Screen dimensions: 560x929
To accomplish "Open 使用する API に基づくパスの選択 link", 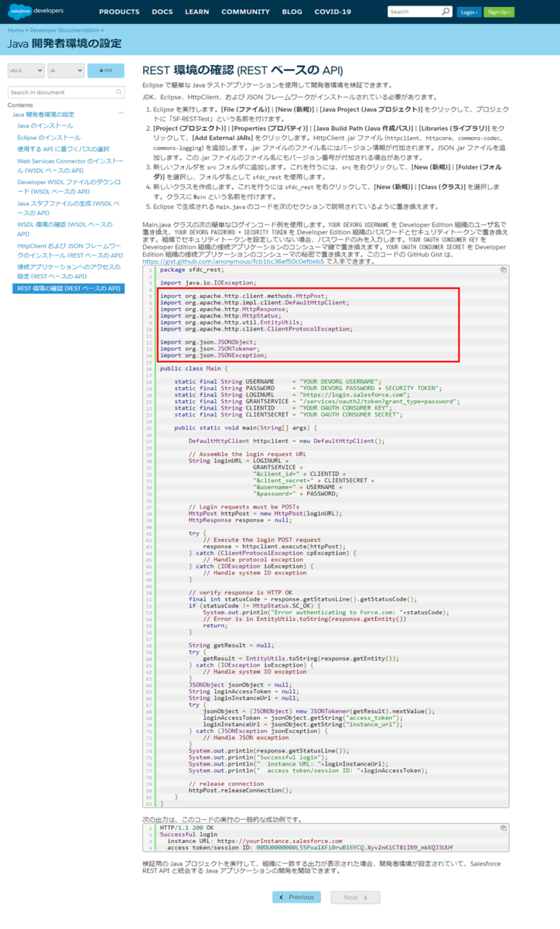I will click(x=63, y=149).
